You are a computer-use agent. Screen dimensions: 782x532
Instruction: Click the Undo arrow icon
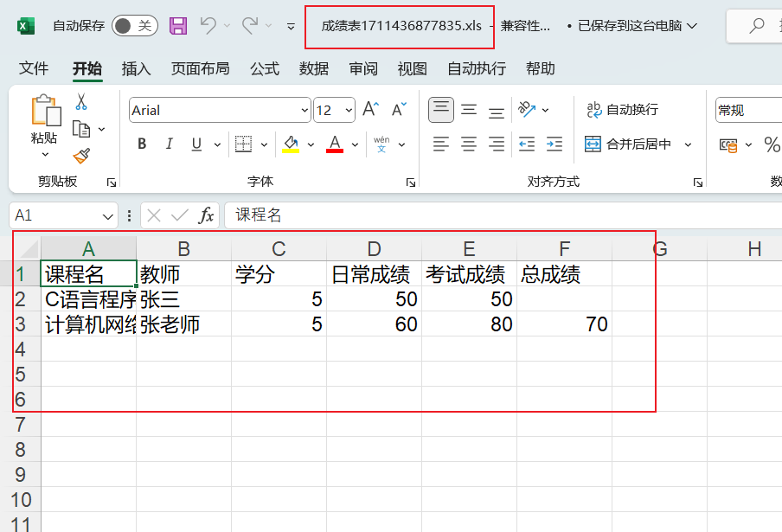(x=208, y=26)
